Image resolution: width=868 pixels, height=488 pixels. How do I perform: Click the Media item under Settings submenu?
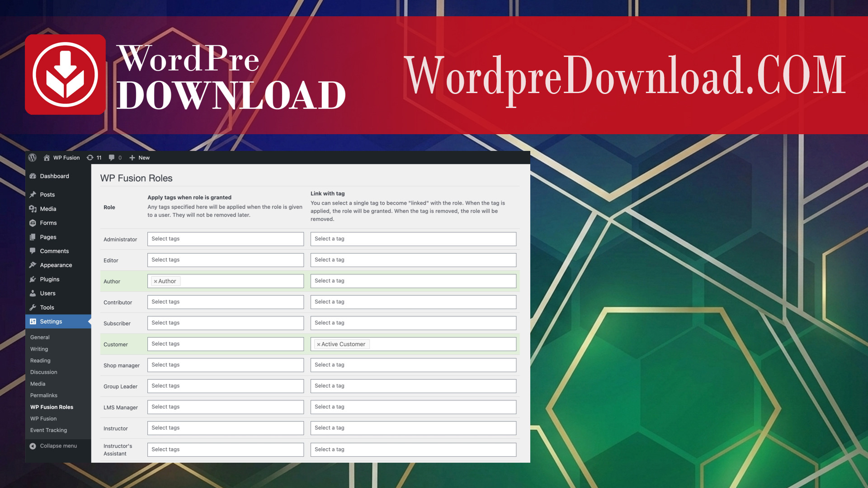click(38, 384)
